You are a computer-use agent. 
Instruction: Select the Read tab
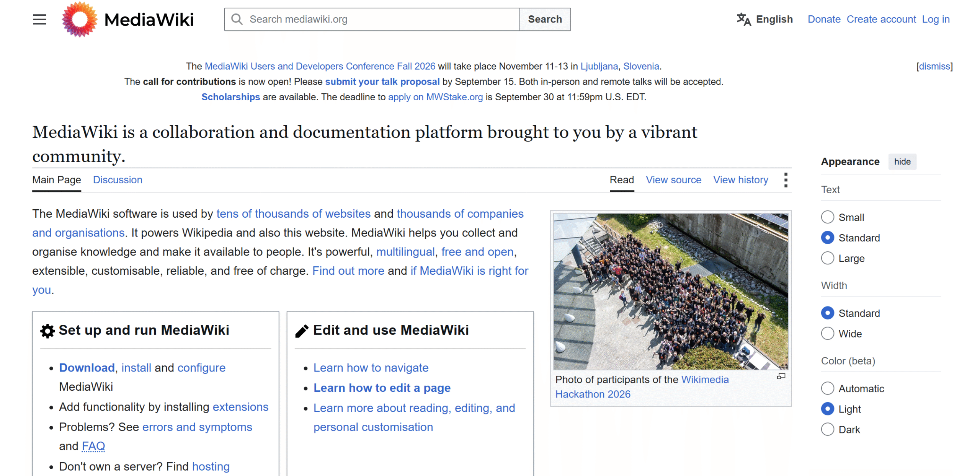621,180
